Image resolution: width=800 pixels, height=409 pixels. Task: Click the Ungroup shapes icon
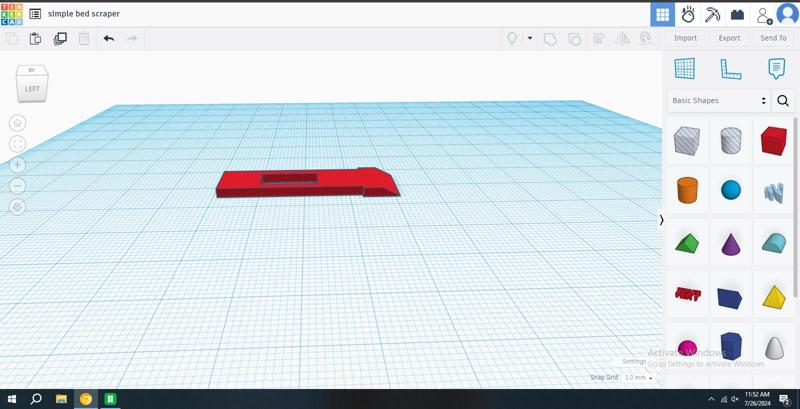pos(574,39)
